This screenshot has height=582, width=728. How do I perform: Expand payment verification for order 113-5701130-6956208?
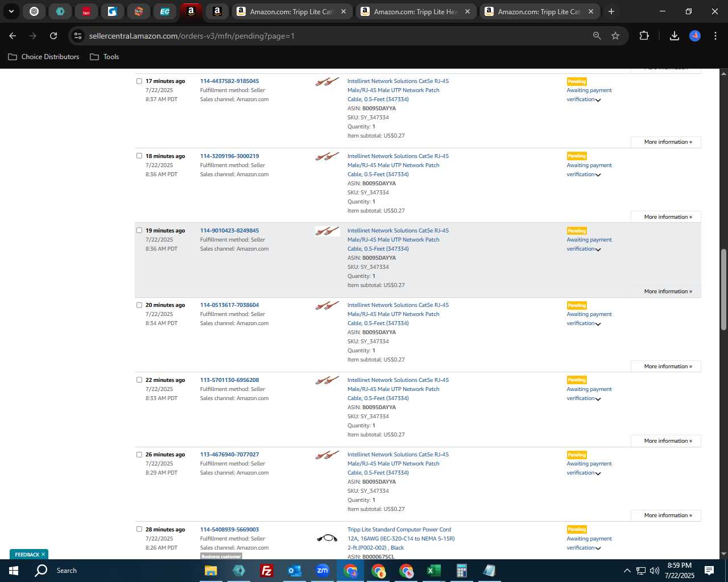598,399
